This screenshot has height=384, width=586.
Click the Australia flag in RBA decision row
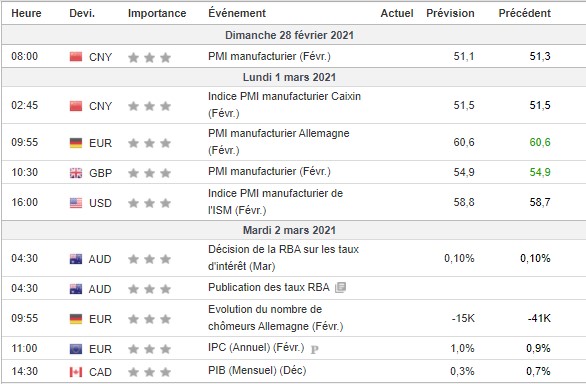pyautogui.click(x=76, y=259)
